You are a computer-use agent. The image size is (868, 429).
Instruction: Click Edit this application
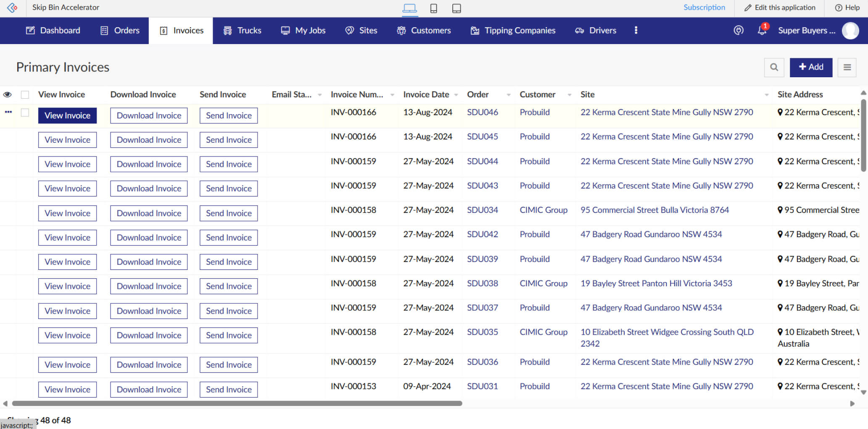[779, 8]
